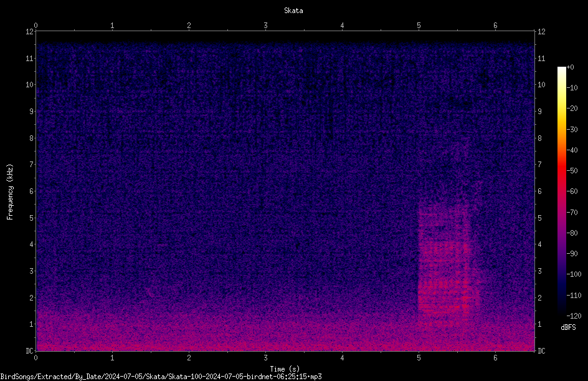Image resolution: width=588 pixels, height=381 pixels.
Task: Click the "6" tick on the right frequency axis
Action: [539, 191]
